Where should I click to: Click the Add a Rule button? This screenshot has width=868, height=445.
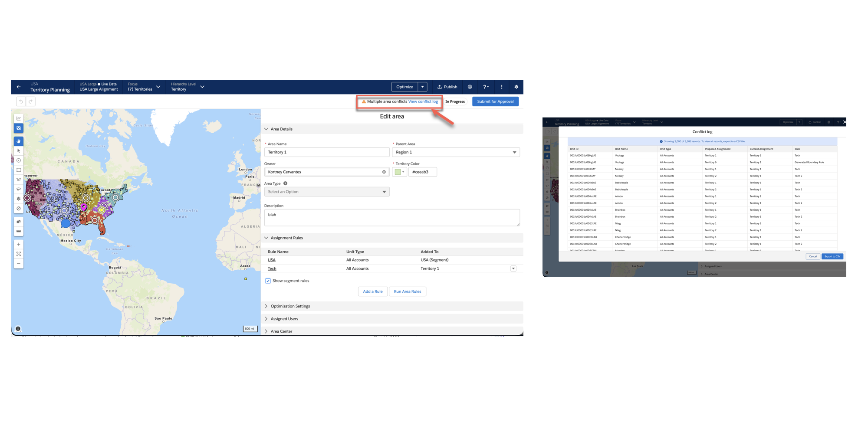pos(373,291)
